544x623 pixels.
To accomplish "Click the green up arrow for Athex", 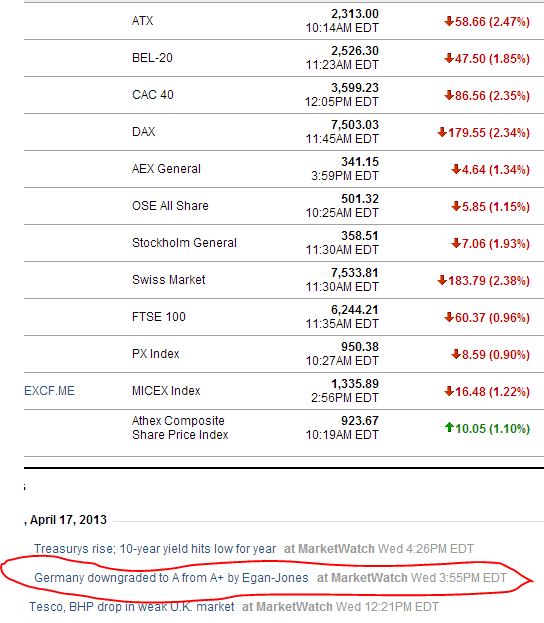I will point(449,428).
